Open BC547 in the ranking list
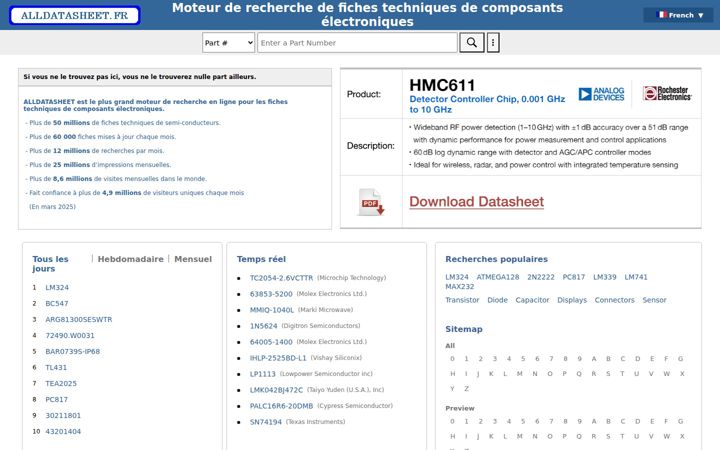Image resolution: width=720 pixels, height=450 pixels. point(56,304)
